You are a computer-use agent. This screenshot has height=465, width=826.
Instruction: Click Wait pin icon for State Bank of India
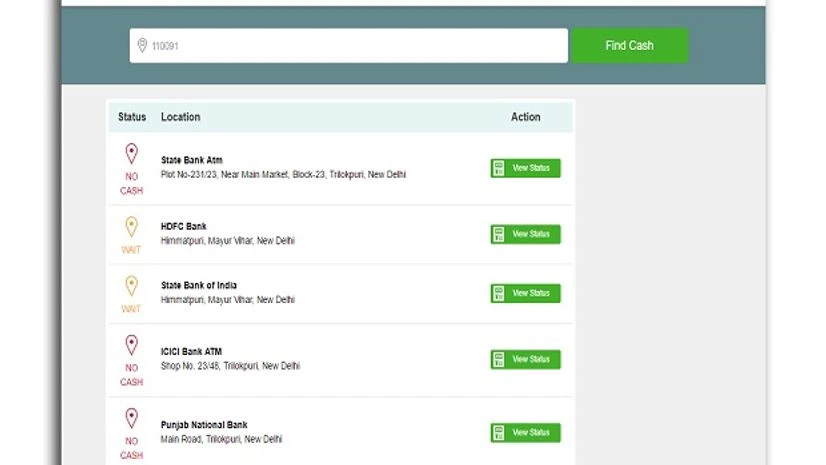click(131, 286)
